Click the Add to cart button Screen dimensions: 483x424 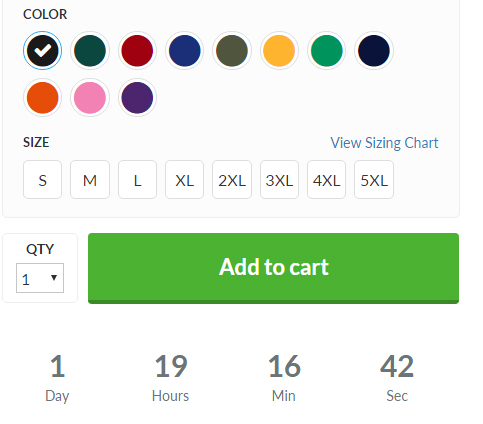[x=273, y=268]
